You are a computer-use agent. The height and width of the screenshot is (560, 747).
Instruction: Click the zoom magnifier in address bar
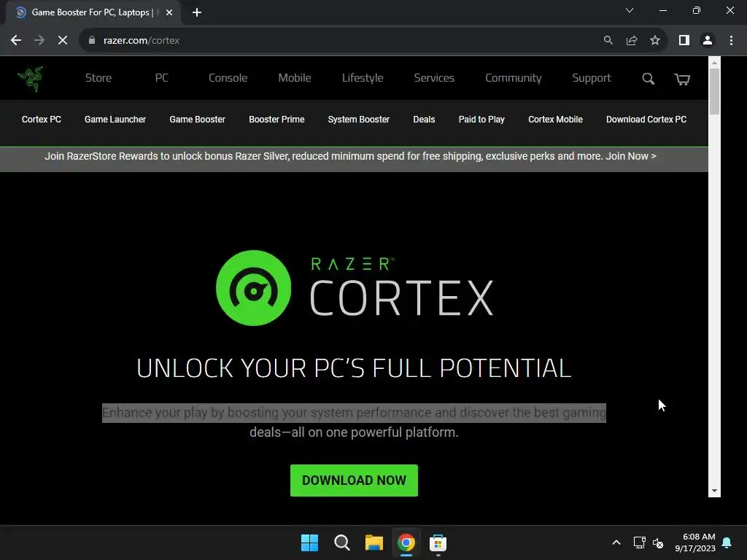(608, 41)
